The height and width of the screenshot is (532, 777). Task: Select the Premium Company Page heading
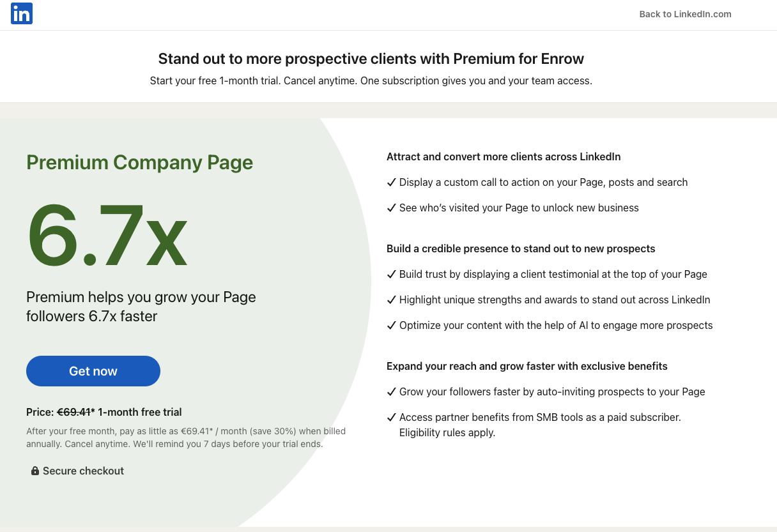tap(140, 162)
